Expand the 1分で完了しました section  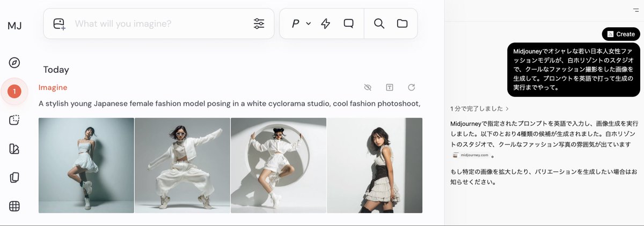tap(480, 109)
